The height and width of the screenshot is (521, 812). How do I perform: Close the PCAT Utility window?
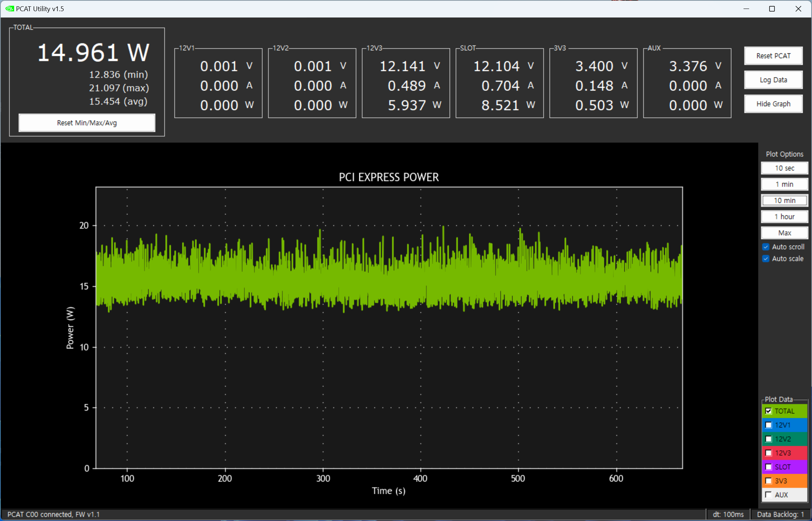[798, 9]
